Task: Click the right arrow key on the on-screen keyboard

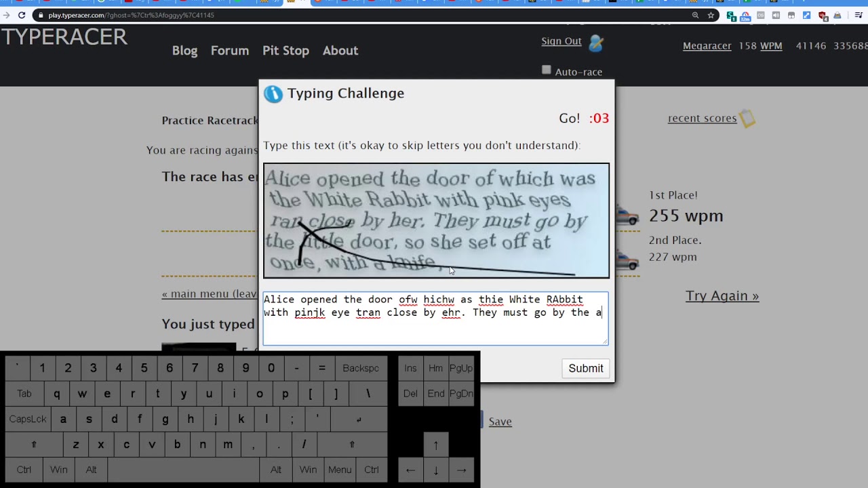Action: pyautogui.click(x=461, y=470)
